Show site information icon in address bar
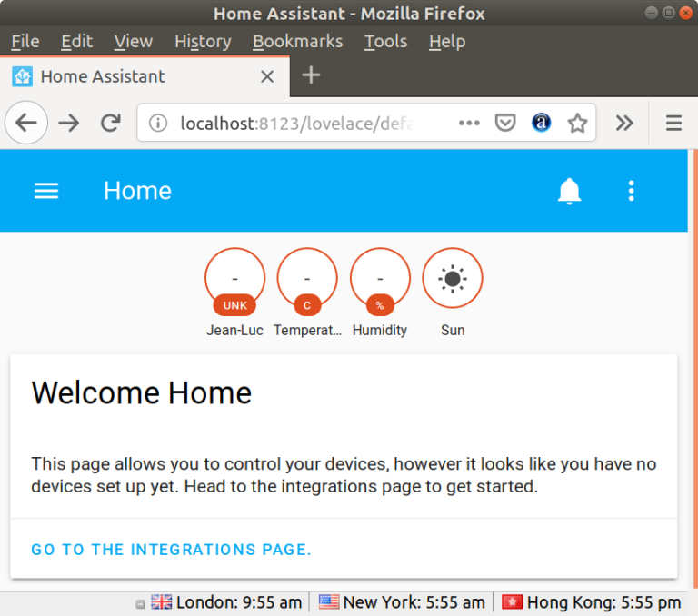 (157, 123)
